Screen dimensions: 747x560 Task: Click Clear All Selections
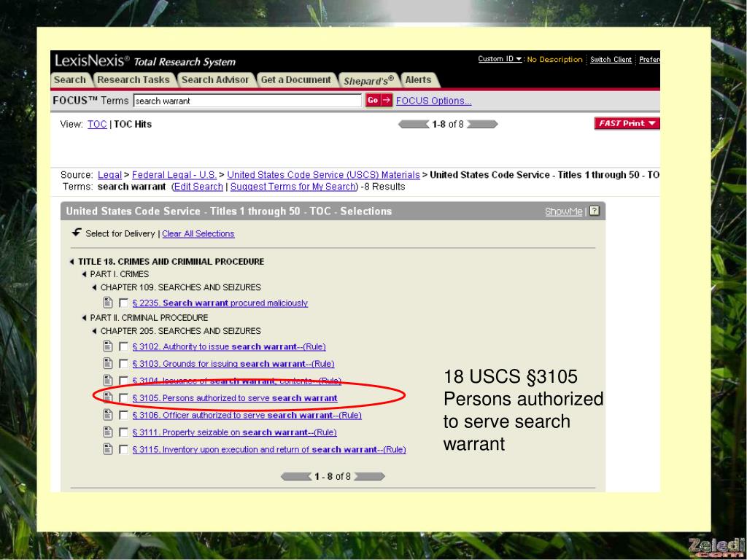198,234
